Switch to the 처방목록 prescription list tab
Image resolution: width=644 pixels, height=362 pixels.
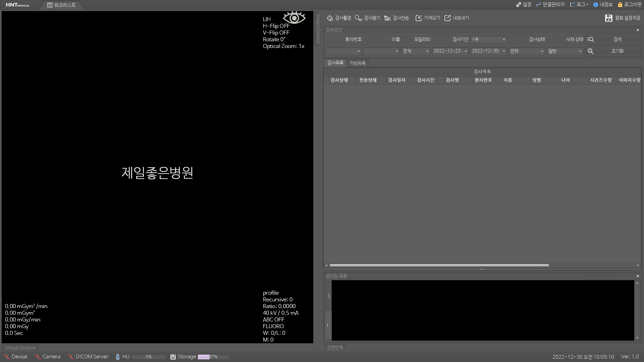click(358, 63)
